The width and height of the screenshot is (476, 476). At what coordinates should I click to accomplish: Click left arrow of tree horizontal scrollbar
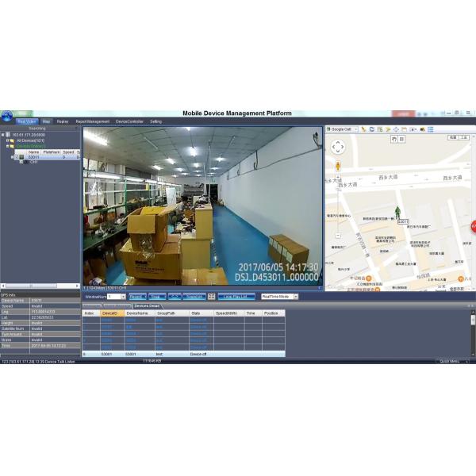tap(3, 286)
